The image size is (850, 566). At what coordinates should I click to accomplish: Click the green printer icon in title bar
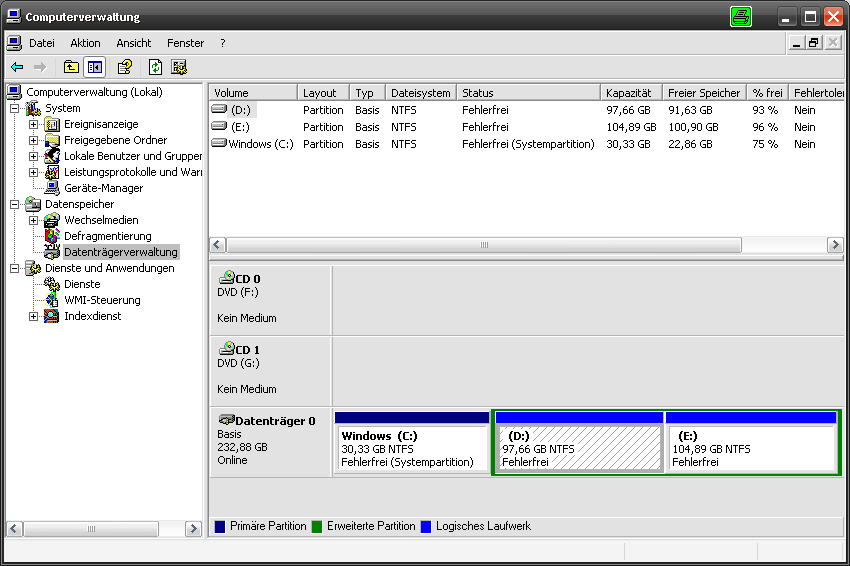740,16
